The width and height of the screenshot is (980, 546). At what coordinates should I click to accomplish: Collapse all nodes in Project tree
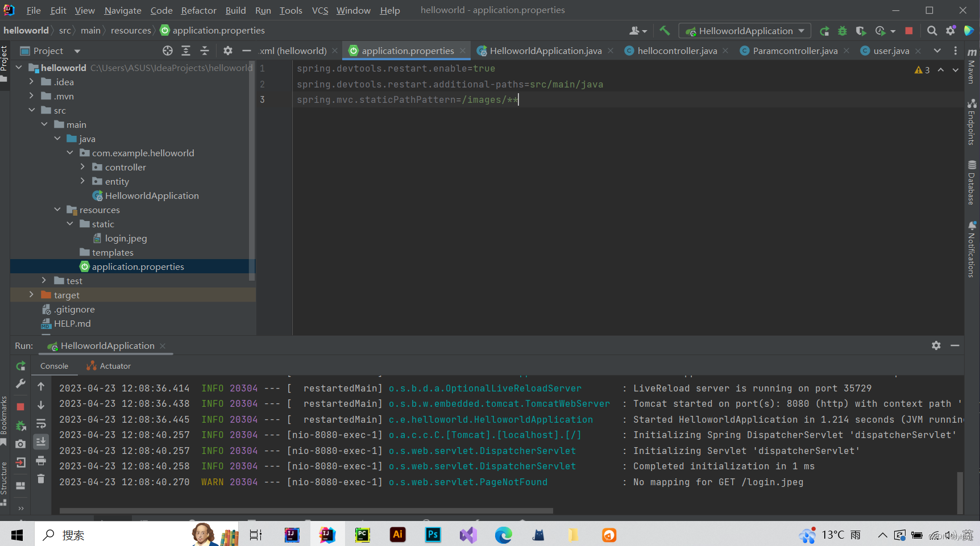204,51
